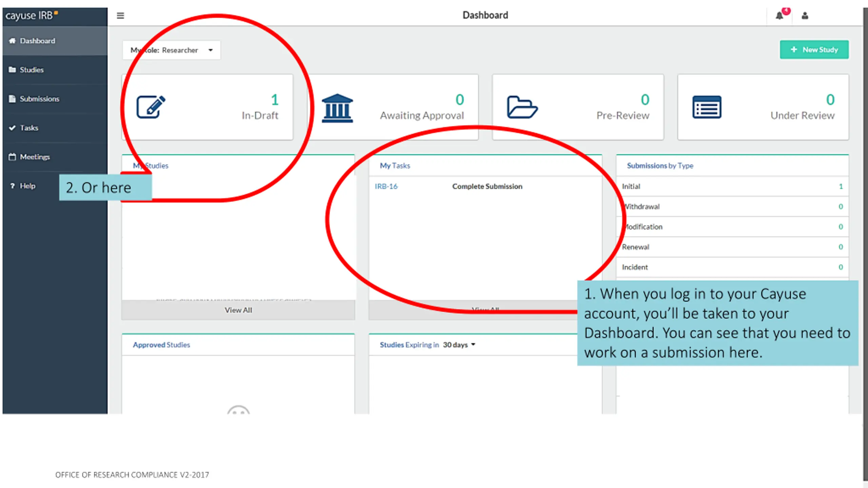Open Tasks in the sidebar
Image resolution: width=868 pixels, height=488 pixels.
click(x=55, y=128)
